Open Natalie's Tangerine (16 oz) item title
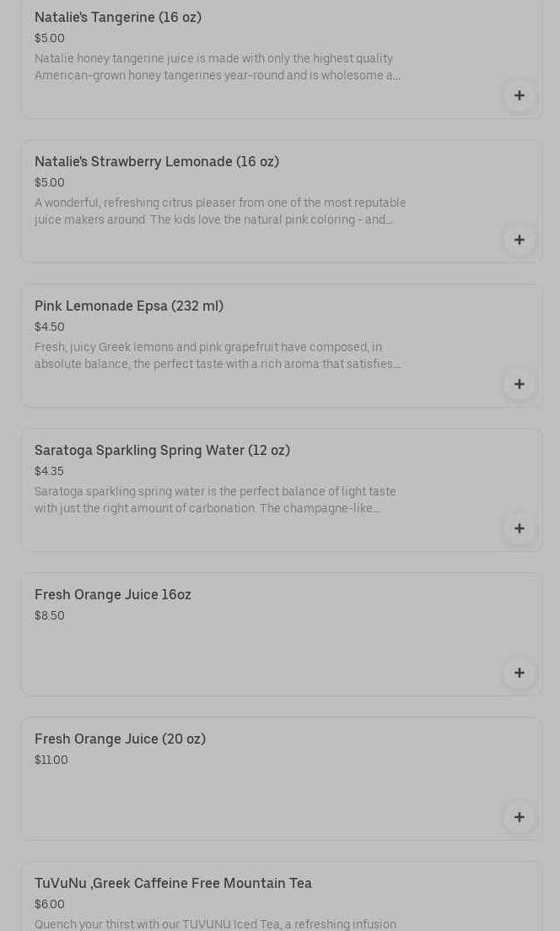 [118, 17]
